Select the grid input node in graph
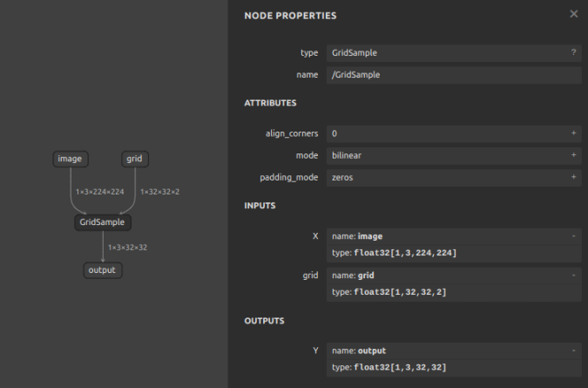 (x=135, y=159)
